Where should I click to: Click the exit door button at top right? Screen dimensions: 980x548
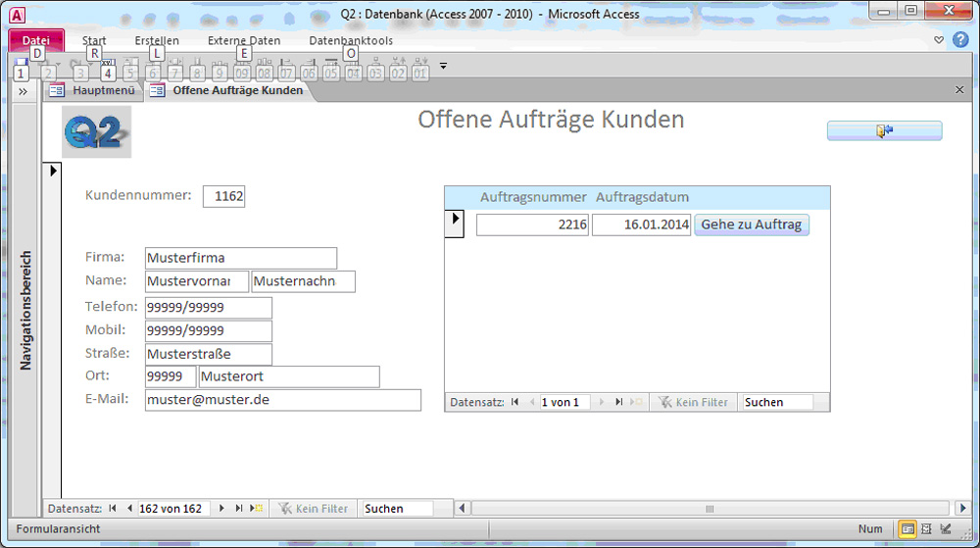[x=884, y=130]
